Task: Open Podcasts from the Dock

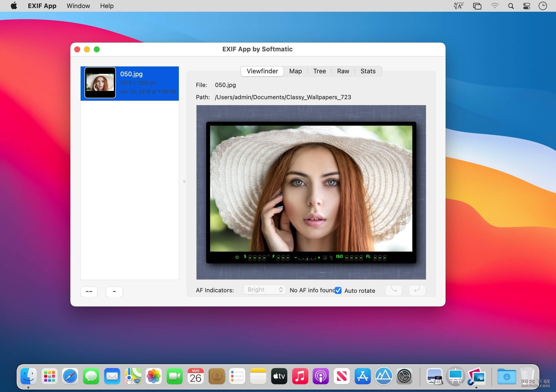Action: [321, 376]
